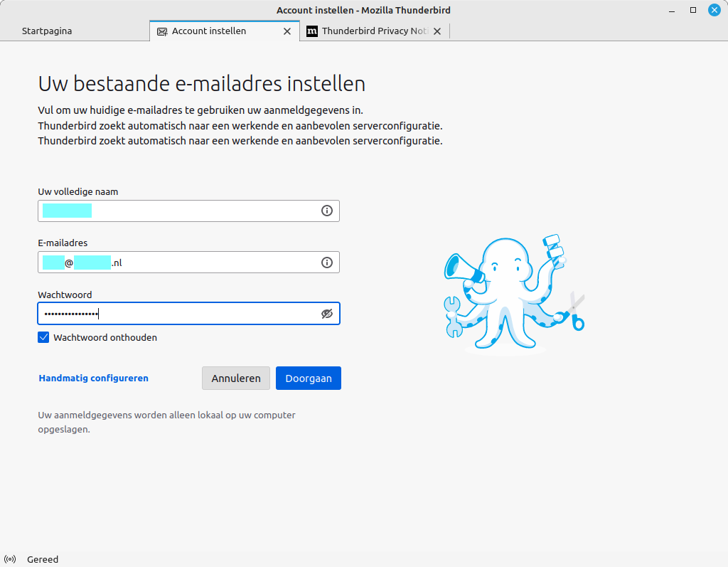Minimize the Thunderbird window
This screenshot has width=728, height=567.
[671, 11]
